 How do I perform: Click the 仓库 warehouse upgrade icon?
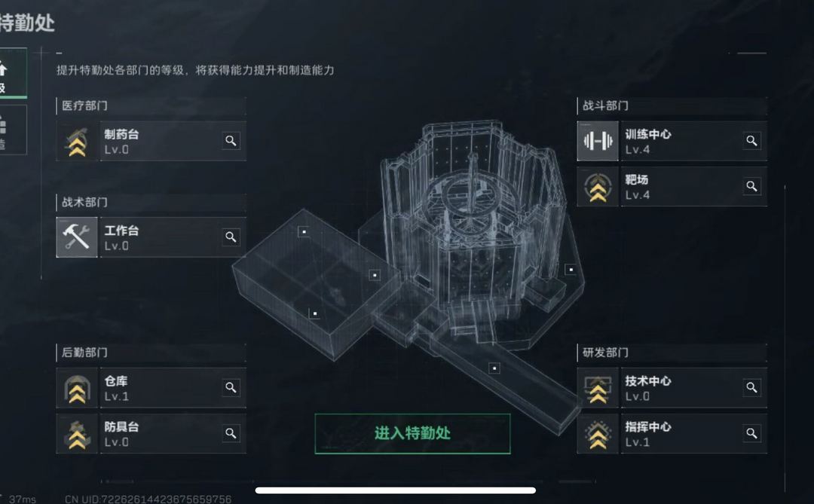77,388
